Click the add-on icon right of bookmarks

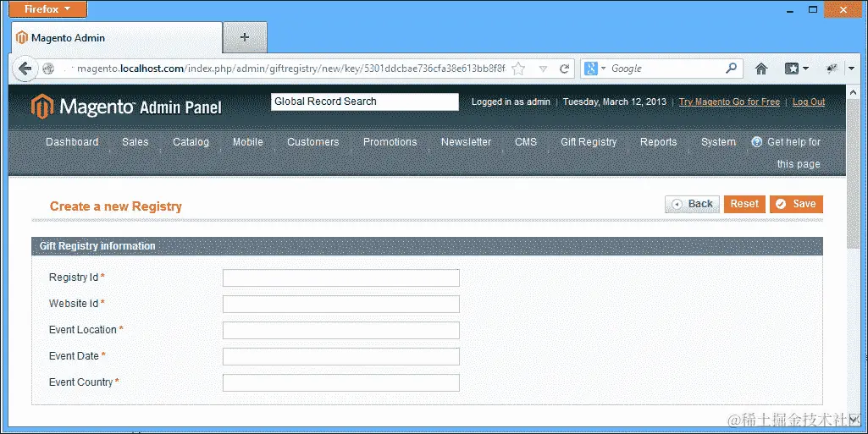832,69
